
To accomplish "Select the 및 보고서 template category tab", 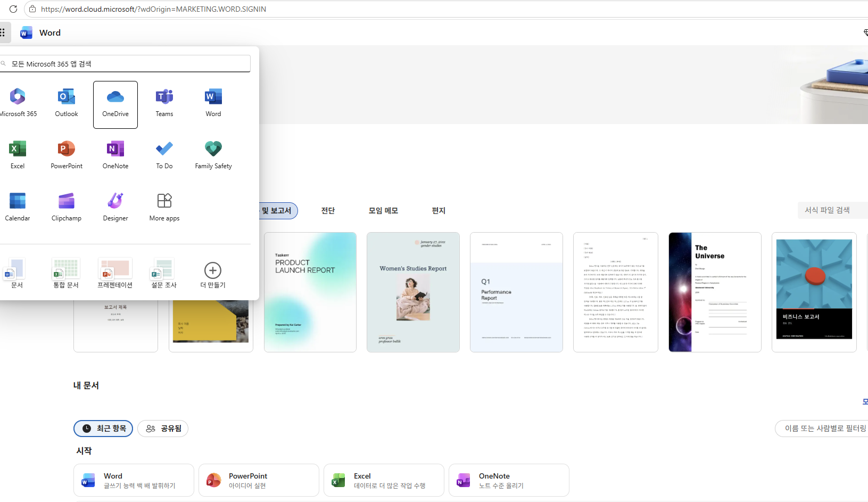I will pos(278,211).
